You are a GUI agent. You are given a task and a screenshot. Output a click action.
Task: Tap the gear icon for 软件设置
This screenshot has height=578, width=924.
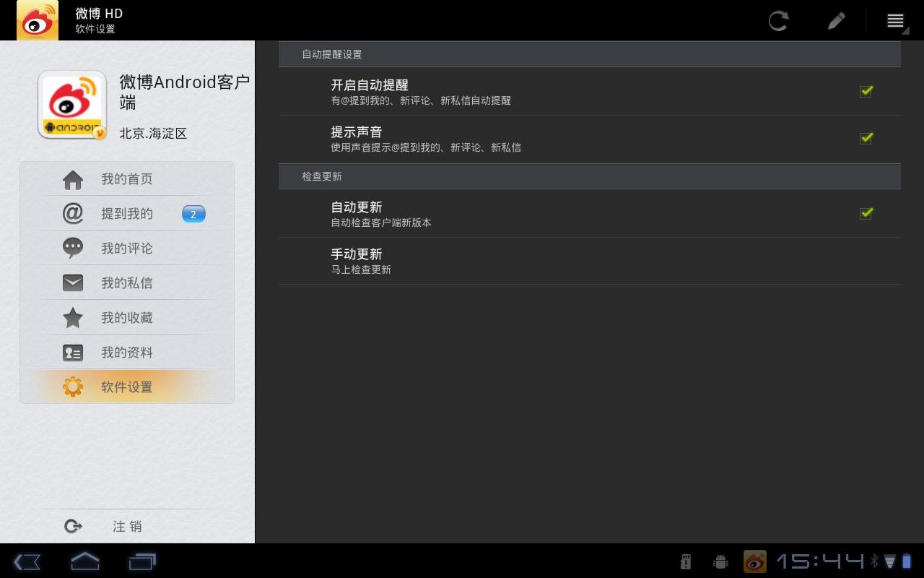73,387
